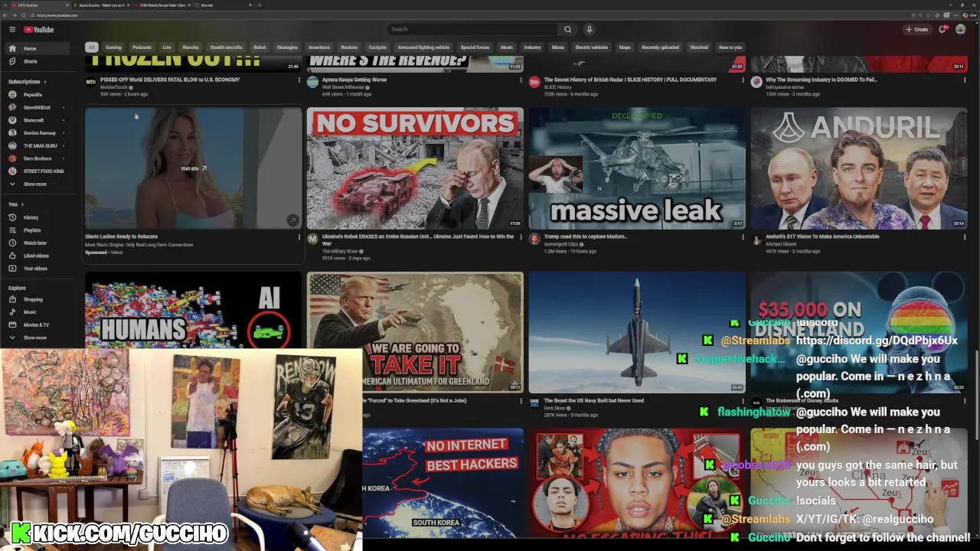This screenshot has height=551, width=980.
Task: Click Visit site on the ad
Action: [193, 168]
